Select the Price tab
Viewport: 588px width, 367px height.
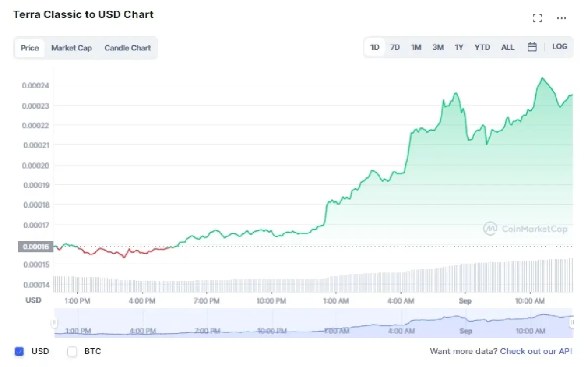point(29,48)
